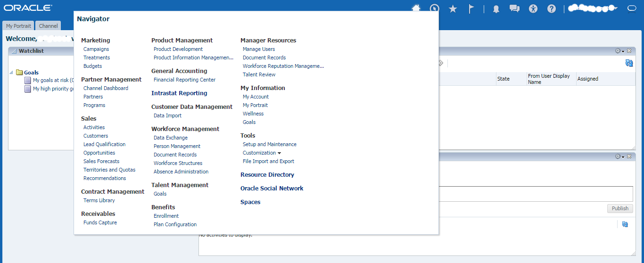Collapse the Goals tree node
Screen dimensions: 644x263
pos(11,73)
